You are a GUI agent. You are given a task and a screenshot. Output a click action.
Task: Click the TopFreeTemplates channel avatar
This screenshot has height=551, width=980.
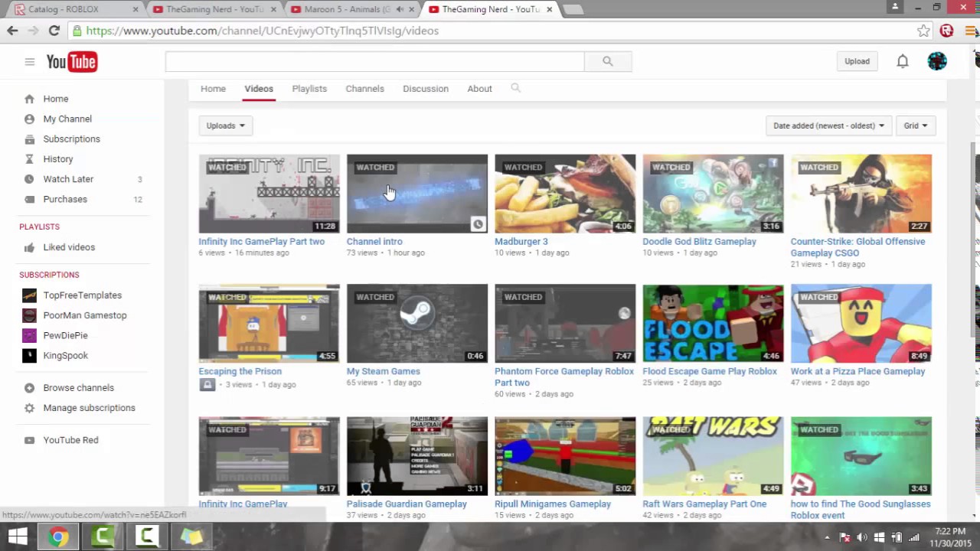pos(29,295)
